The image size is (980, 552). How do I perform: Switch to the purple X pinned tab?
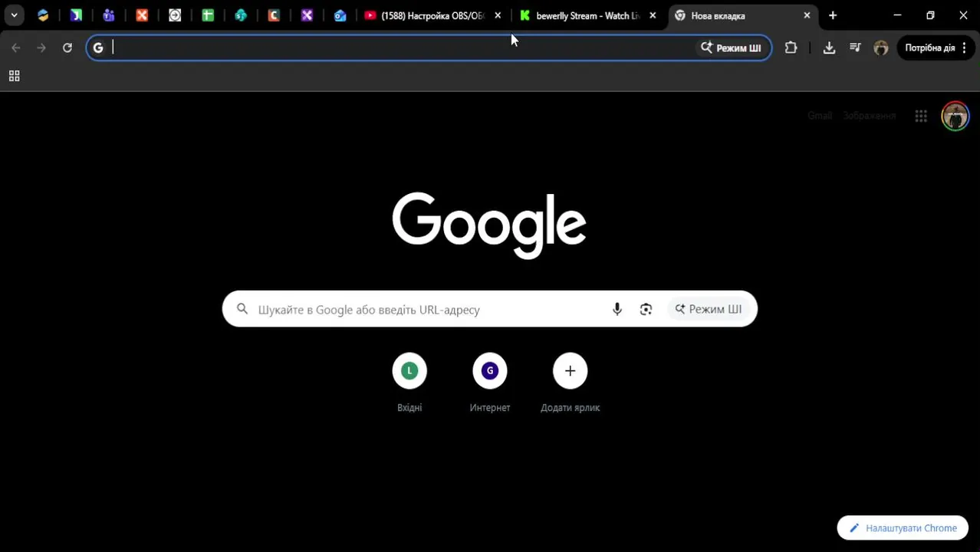[307, 15]
